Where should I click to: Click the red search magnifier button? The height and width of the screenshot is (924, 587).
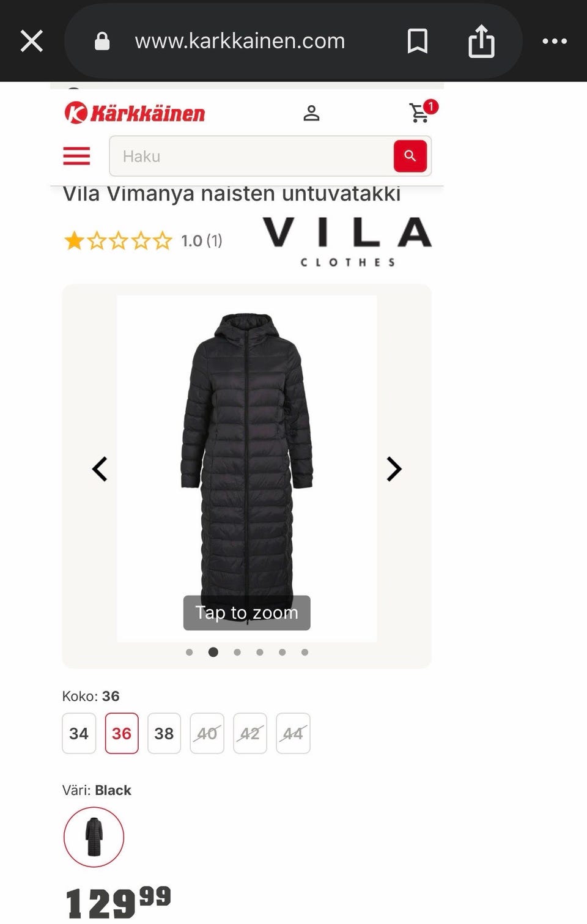pyautogui.click(x=410, y=156)
